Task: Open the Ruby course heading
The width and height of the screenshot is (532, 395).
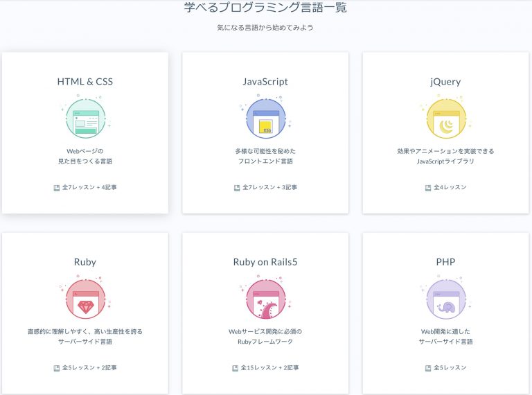Action: [x=85, y=262]
